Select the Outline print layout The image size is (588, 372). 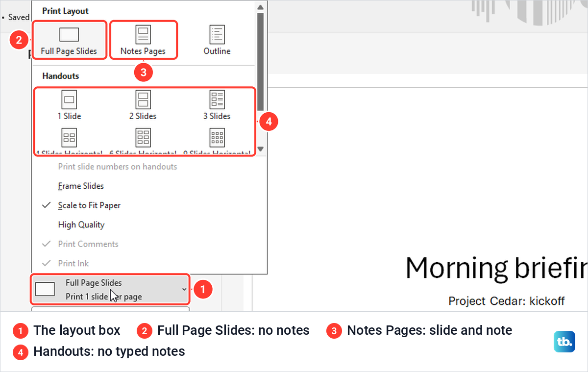tap(217, 40)
